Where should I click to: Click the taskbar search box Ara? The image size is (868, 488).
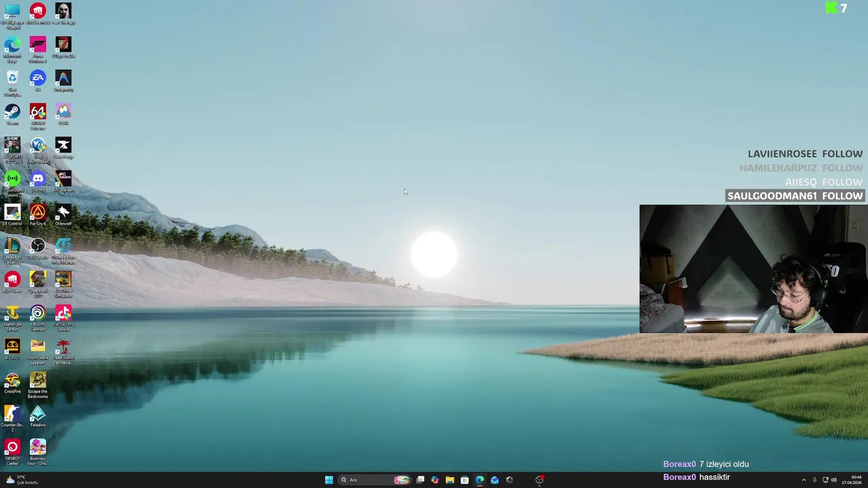[374, 480]
